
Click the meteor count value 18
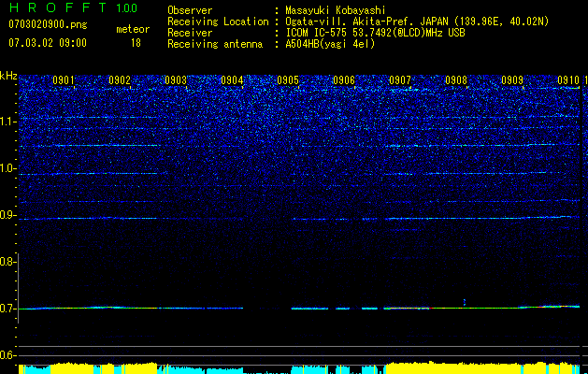pyautogui.click(x=136, y=43)
